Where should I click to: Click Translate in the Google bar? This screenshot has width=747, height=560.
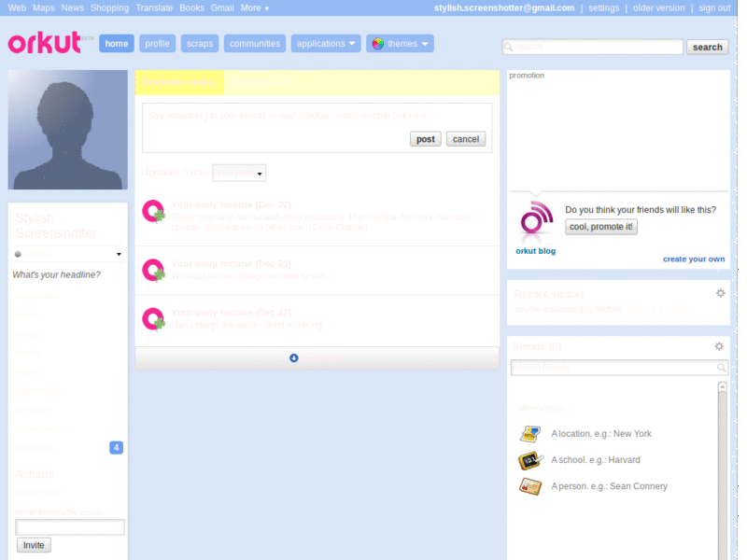click(x=154, y=7)
